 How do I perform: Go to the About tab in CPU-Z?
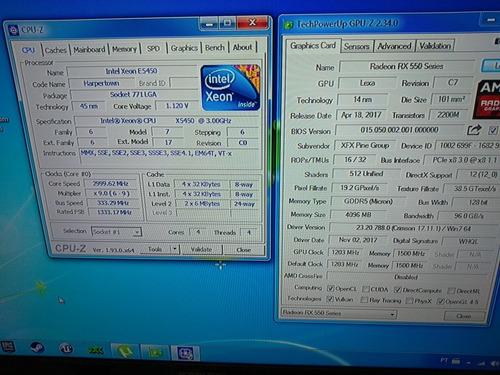coord(242,47)
